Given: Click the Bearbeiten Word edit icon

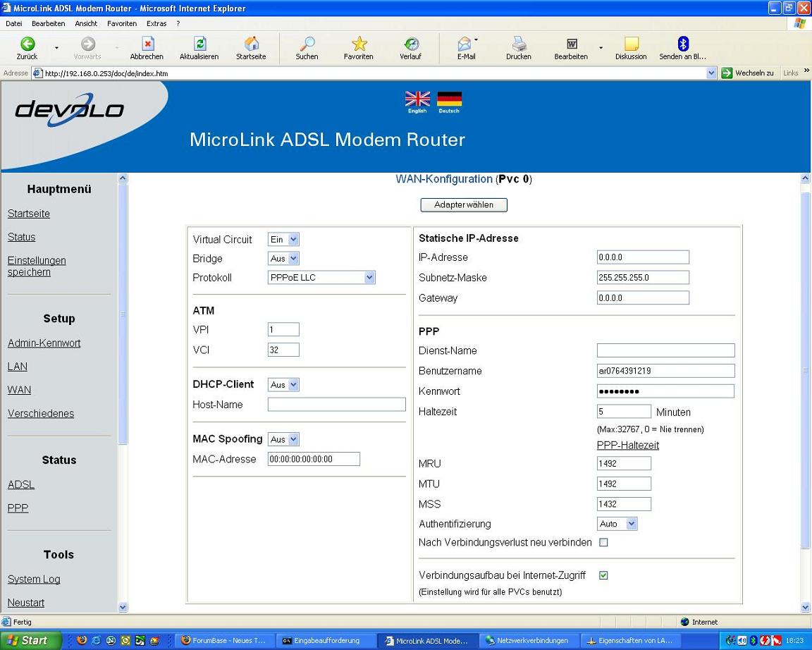Looking at the screenshot, I should (x=572, y=44).
